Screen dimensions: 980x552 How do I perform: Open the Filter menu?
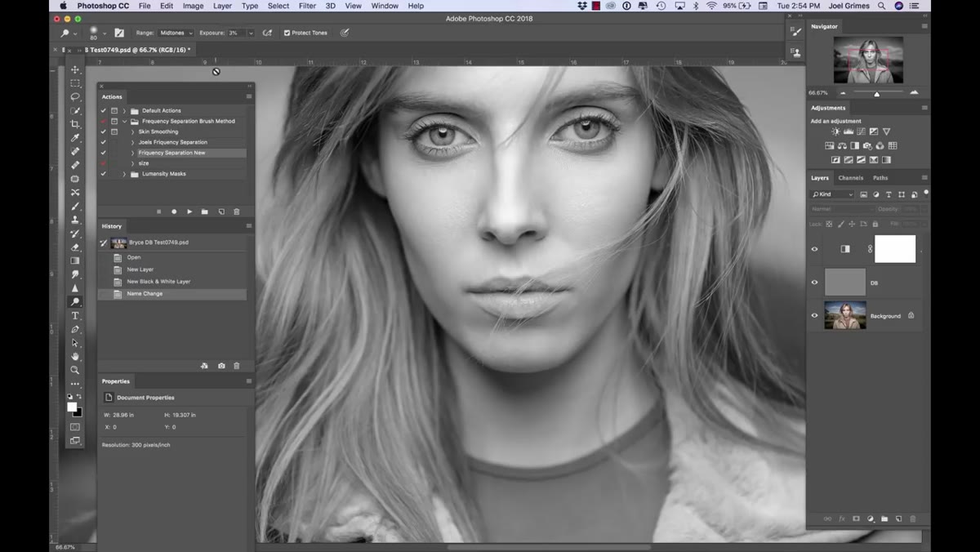307,6
